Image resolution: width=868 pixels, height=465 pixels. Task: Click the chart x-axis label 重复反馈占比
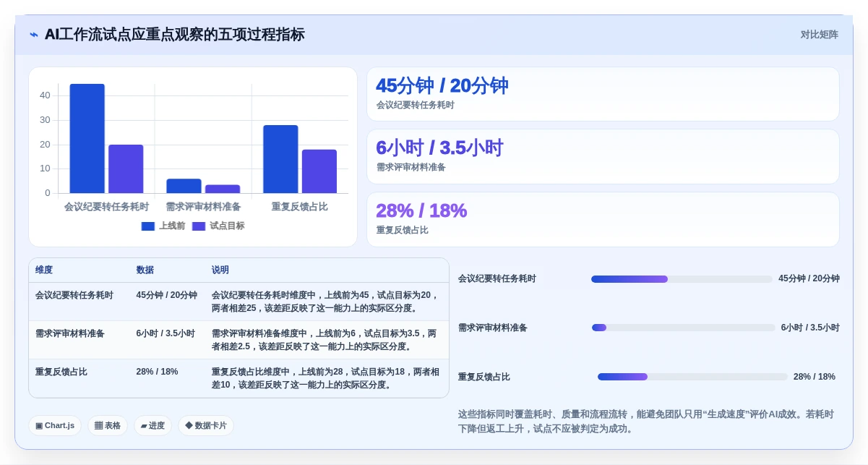[x=300, y=207]
